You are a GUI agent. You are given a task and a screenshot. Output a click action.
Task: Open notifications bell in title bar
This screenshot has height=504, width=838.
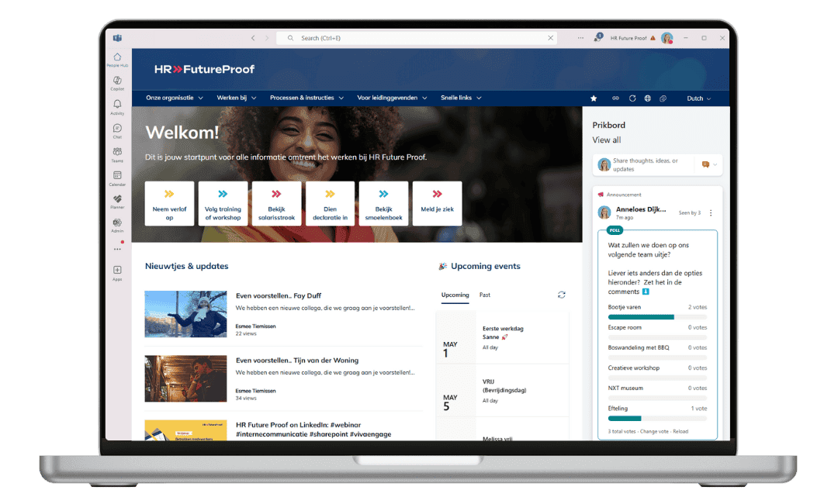[597, 37]
